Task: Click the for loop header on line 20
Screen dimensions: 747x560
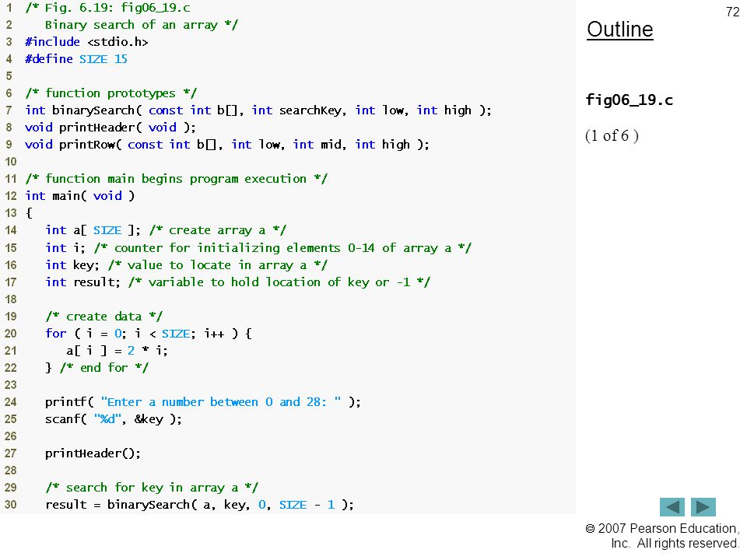Action: [x=149, y=334]
